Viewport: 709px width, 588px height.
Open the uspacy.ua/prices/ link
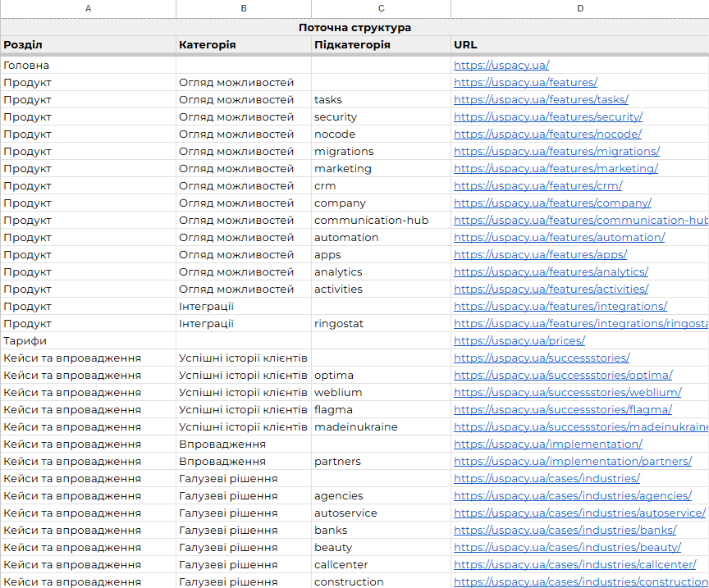coord(519,341)
